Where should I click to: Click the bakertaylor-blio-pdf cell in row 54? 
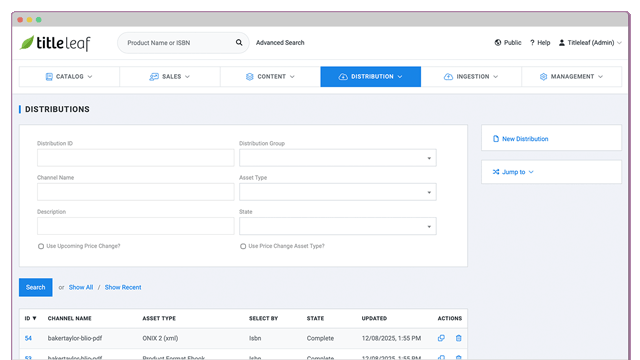[75, 338]
